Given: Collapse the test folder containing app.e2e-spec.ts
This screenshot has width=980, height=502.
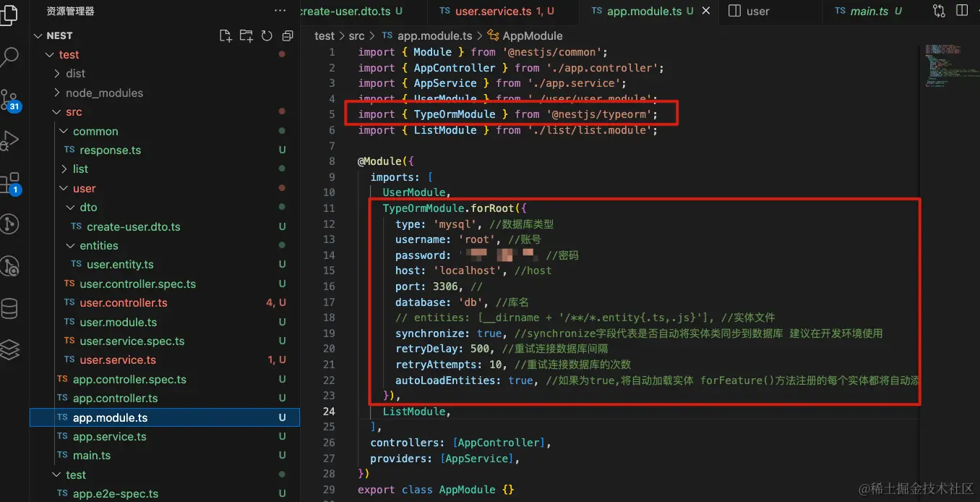Looking at the screenshot, I should pyautogui.click(x=57, y=475).
